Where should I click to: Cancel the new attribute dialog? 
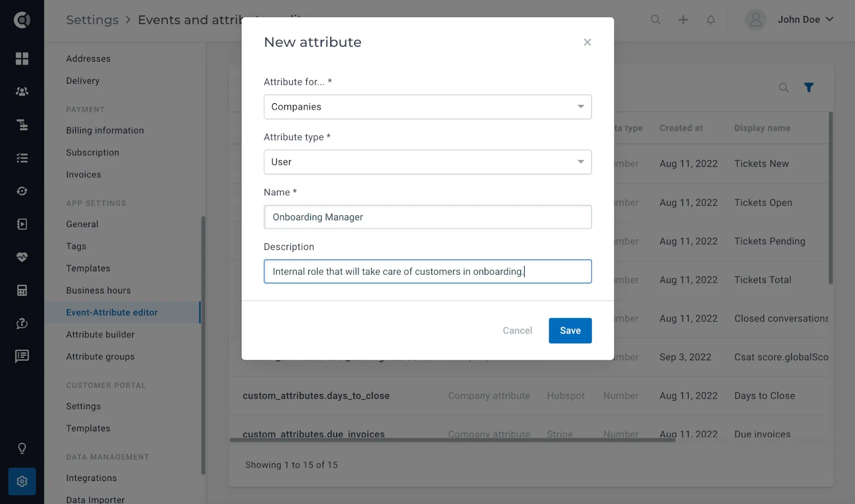[517, 330]
